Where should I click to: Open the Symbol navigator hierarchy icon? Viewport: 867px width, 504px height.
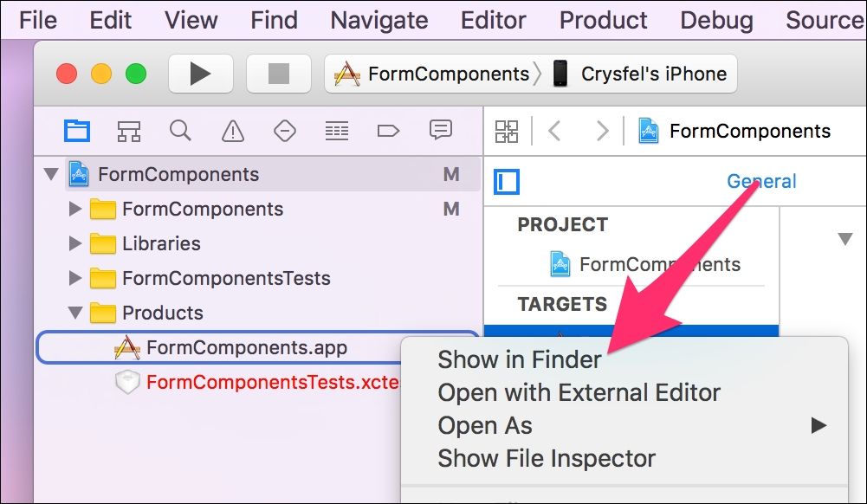129,131
